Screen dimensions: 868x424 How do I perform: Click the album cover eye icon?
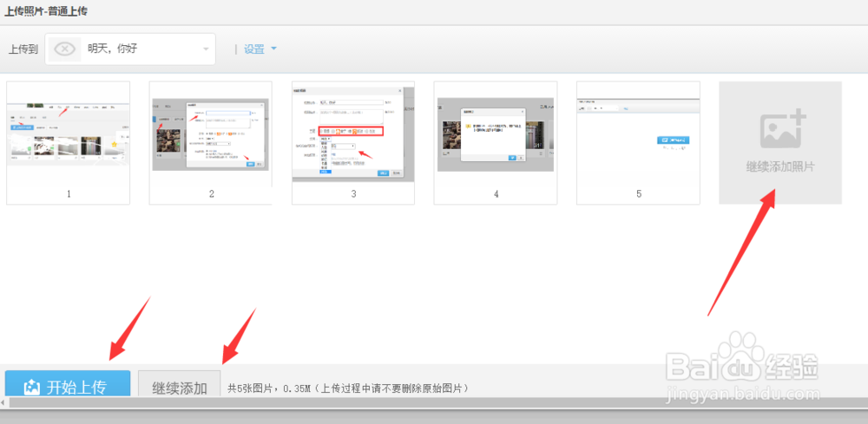pyautogui.click(x=65, y=49)
